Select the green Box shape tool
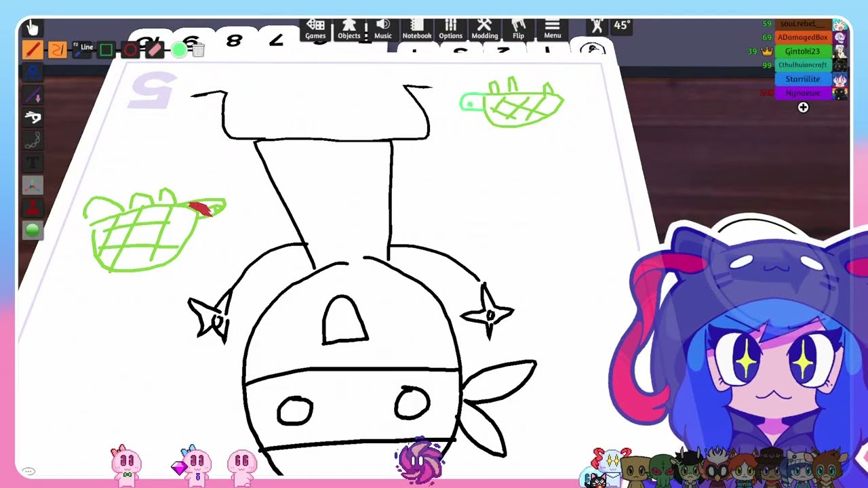868x488 pixels. point(106,49)
